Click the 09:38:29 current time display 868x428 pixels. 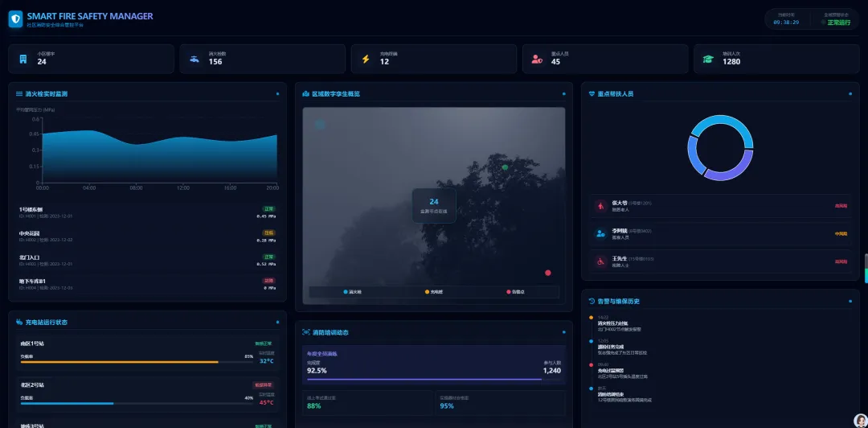click(786, 23)
